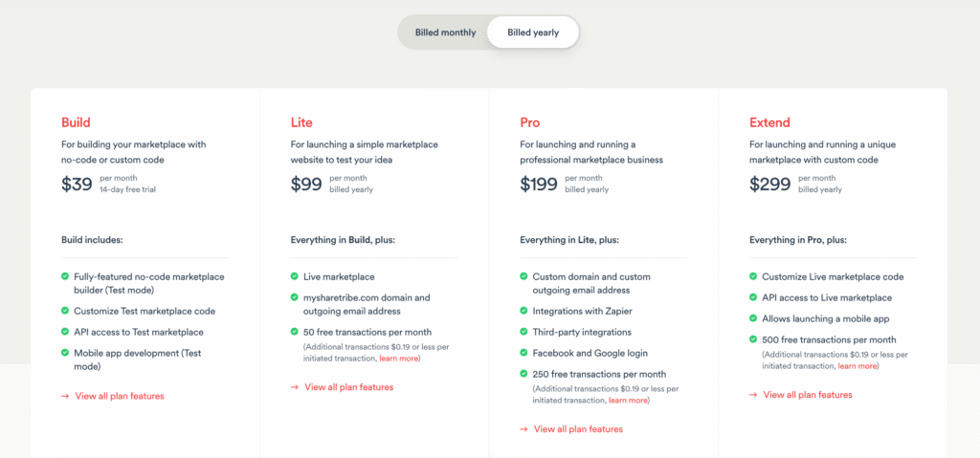Image resolution: width=980 pixels, height=458 pixels.
Task: Click green check beside Integrations with Zapier
Action: pyautogui.click(x=523, y=311)
